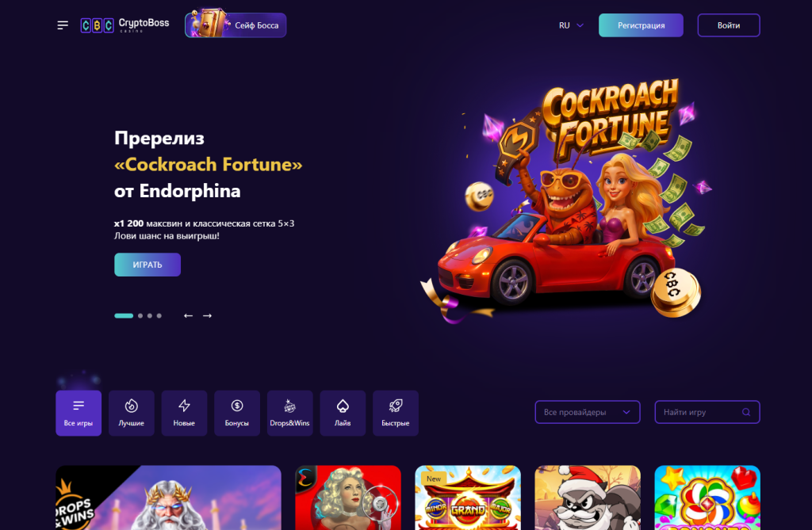The image size is (812, 530).
Task: Go to next banner slide arrow
Action: point(207,316)
